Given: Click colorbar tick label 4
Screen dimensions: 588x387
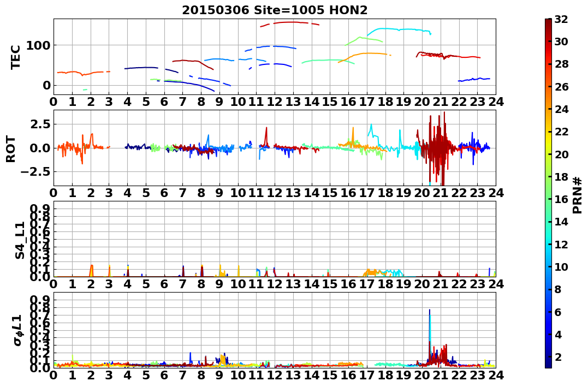Looking at the screenshot, I should coord(558,334).
